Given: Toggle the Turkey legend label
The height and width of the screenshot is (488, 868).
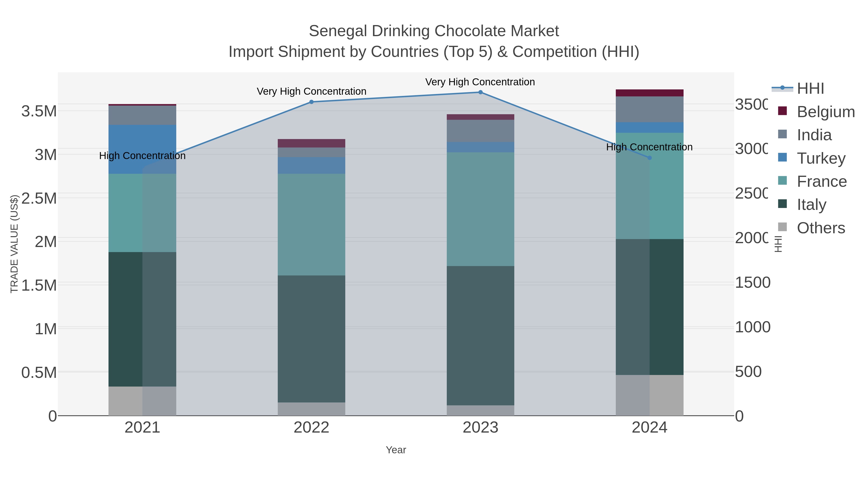Looking at the screenshot, I should point(821,158).
